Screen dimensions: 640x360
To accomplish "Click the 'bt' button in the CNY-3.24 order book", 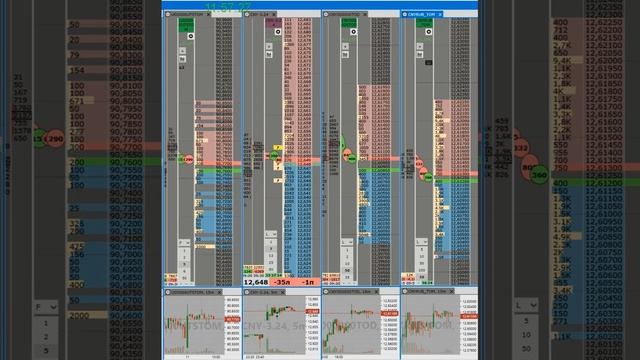I will 269,54.
